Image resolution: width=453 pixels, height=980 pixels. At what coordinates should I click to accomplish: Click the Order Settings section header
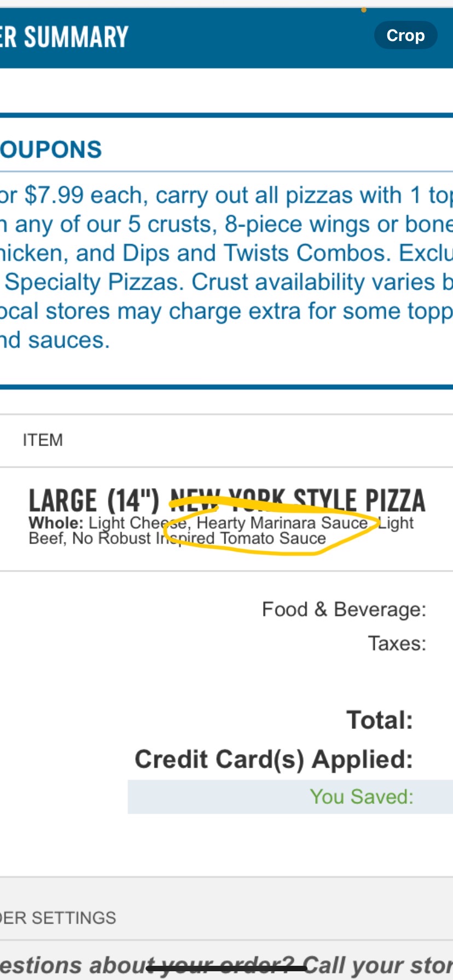tap(57, 918)
